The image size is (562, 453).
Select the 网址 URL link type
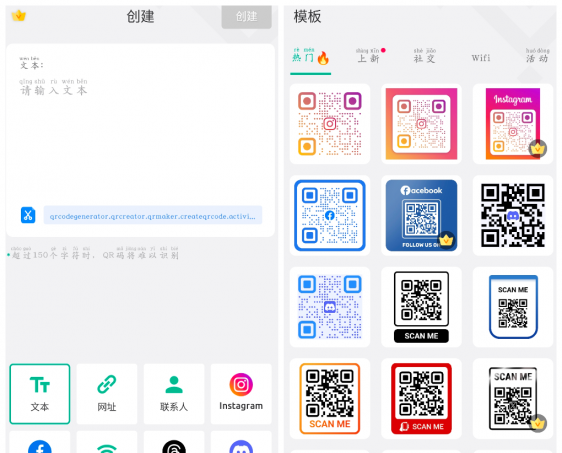107,394
